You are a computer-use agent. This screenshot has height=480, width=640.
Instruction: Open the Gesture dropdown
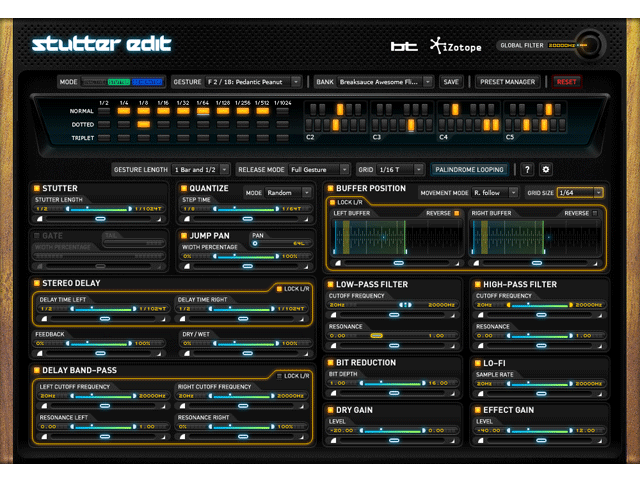253,82
